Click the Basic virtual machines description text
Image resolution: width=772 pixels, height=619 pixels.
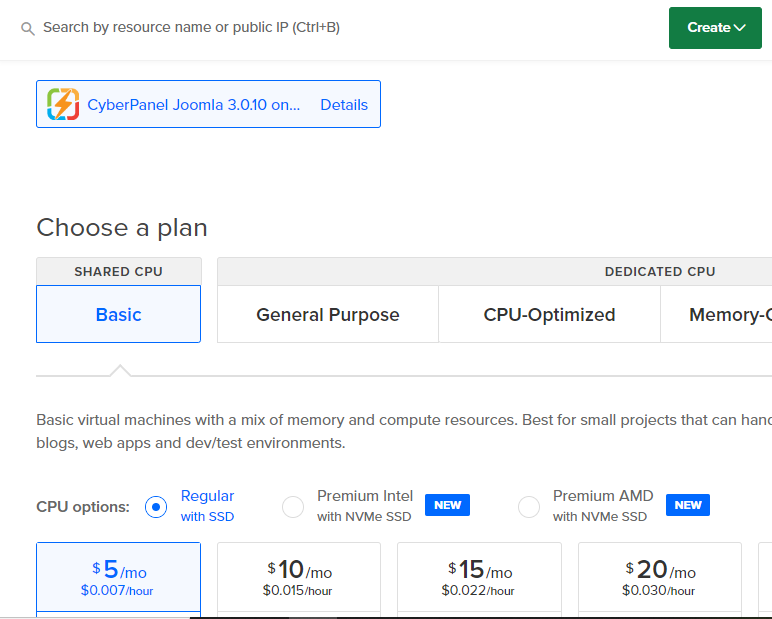pyautogui.click(x=404, y=431)
